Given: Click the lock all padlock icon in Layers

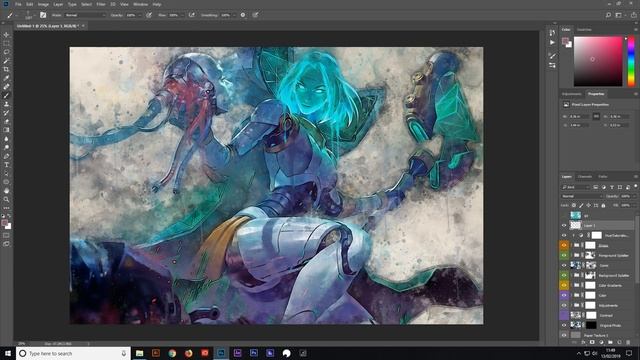Looking at the screenshot, I should tap(603, 205).
